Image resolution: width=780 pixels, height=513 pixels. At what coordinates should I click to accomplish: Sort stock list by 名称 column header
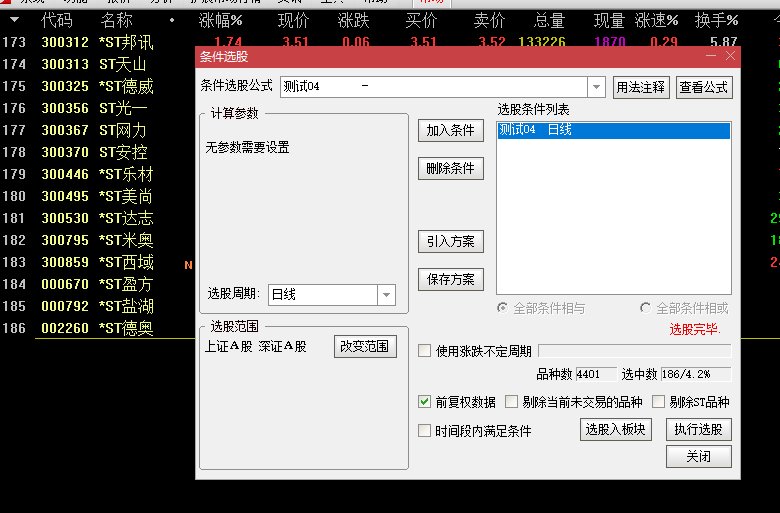116,20
